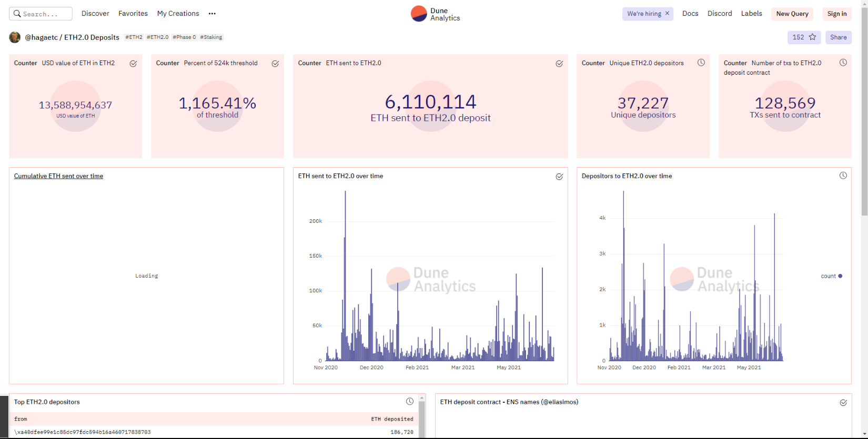Click the 128,569 TXs value
The width and height of the screenshot is (868, 439).
785,103
